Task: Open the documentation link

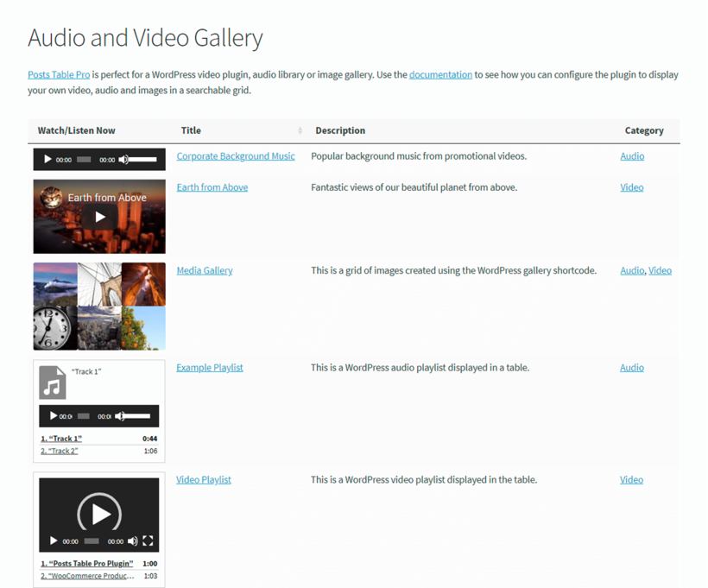Action: point(440,74)
